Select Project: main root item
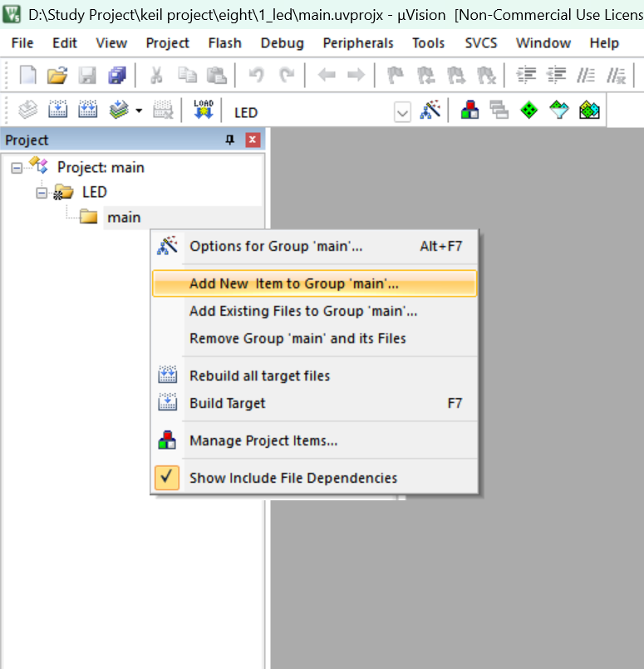This screenshot has width=644, height=669. (x=101, y=168)
